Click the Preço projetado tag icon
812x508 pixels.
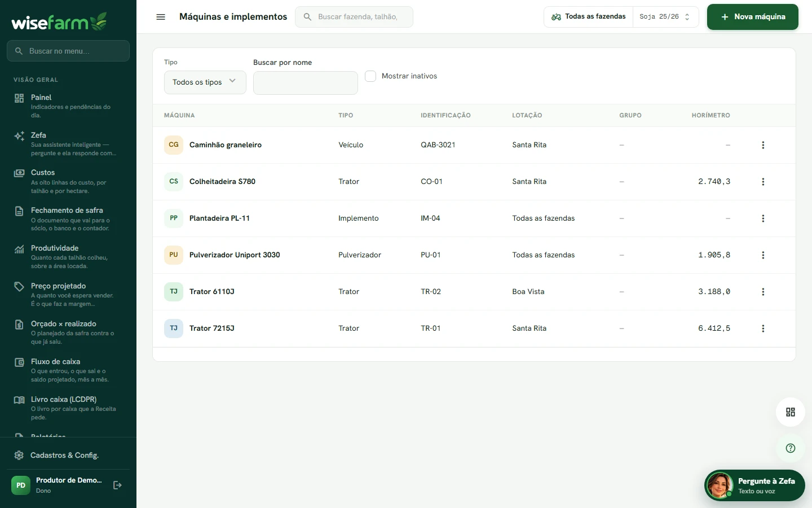click(19, 287)
